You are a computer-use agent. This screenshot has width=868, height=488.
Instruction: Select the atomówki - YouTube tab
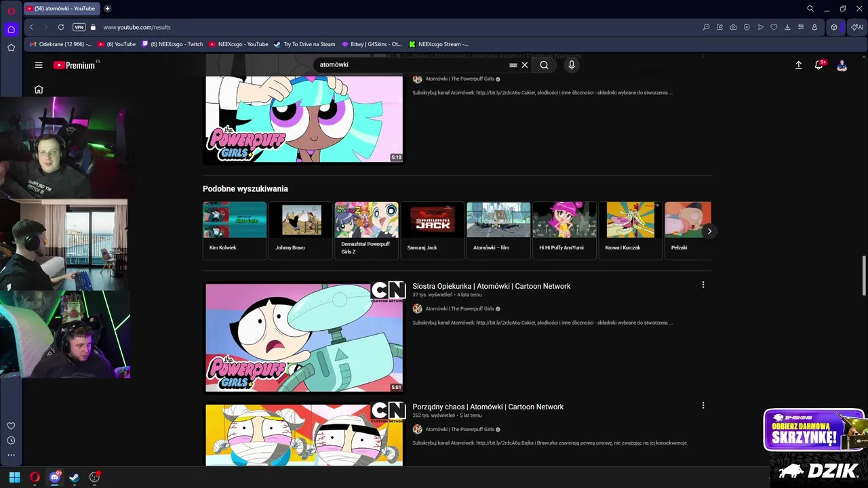pos(61,9)
